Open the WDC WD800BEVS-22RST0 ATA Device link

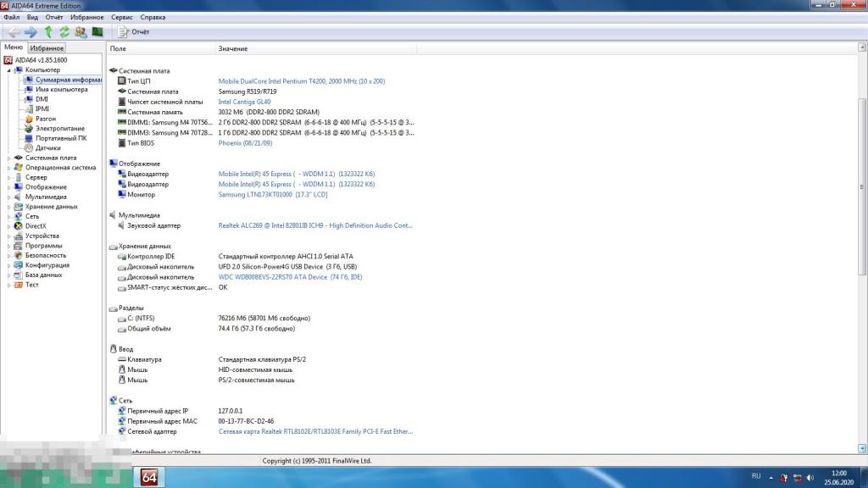[290, 277]
